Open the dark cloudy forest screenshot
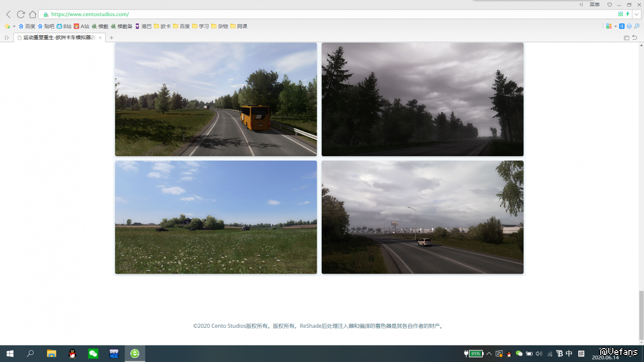 423,99
